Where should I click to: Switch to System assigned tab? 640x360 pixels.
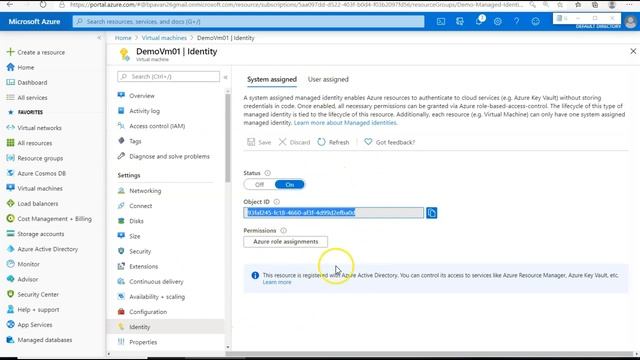(x=272, y=79)
